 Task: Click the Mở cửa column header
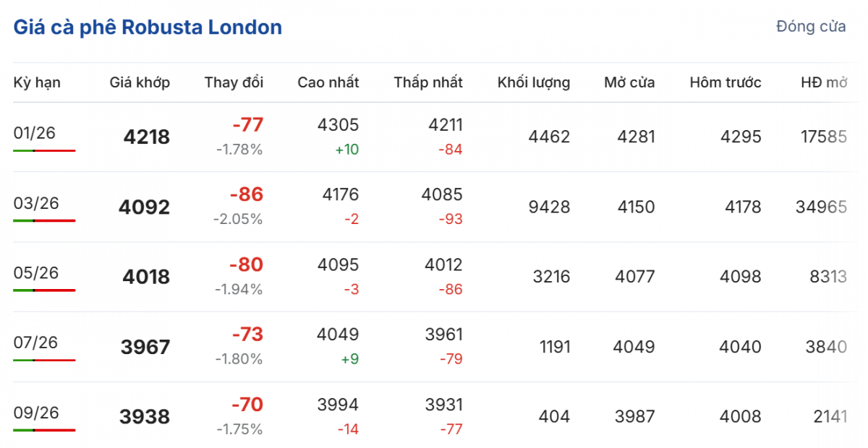(x=629, y=82)
